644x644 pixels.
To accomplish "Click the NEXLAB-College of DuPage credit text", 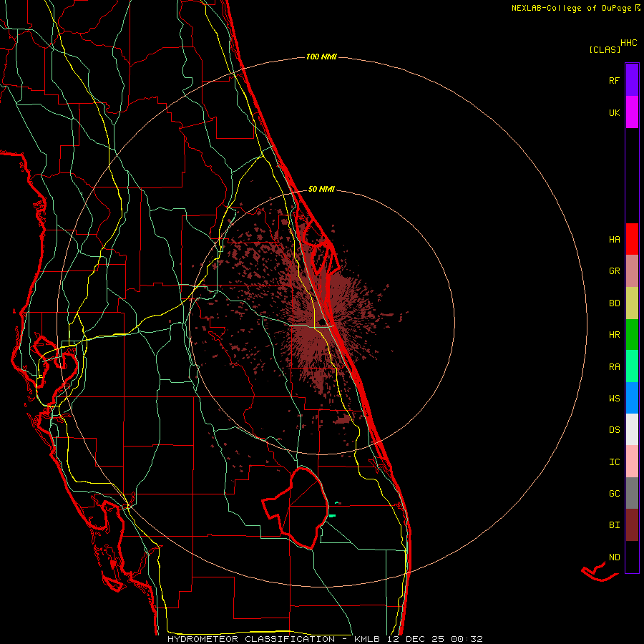I will [x=571, y=8].
